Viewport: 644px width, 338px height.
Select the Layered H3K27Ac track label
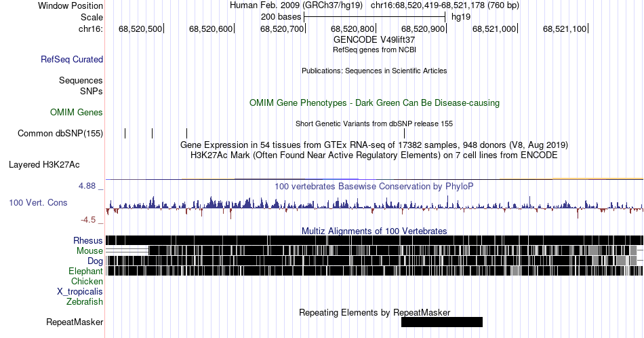click(44, 164)
